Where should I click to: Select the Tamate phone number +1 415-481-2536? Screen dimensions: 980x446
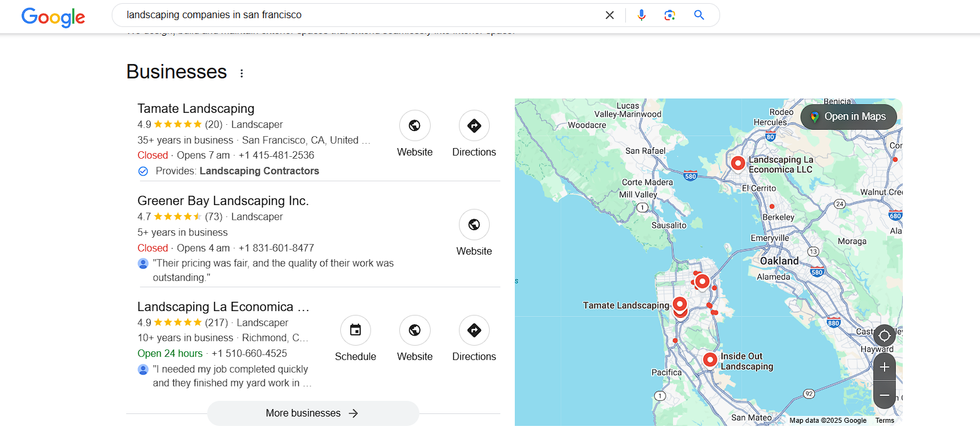[x=276, y=156]
